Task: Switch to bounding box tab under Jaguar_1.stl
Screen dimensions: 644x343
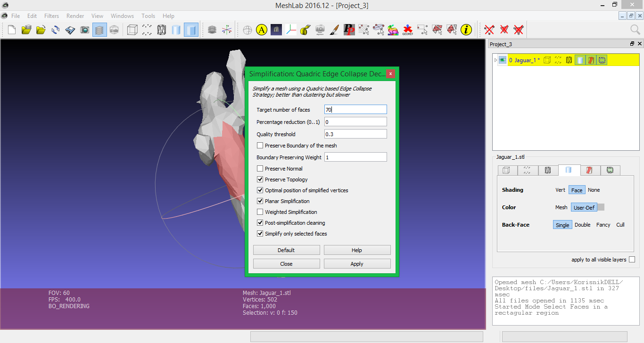Action: click(506, 170)
